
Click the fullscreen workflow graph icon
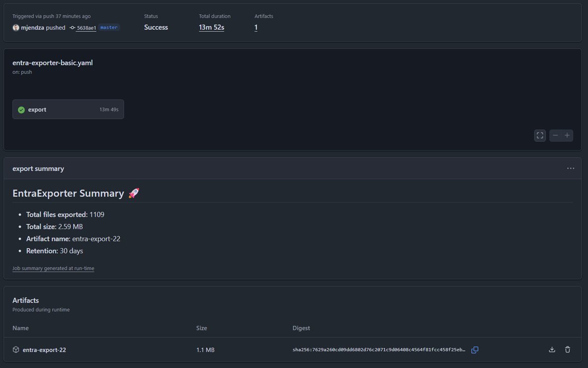pyautogui.click(x=540, y=135)
